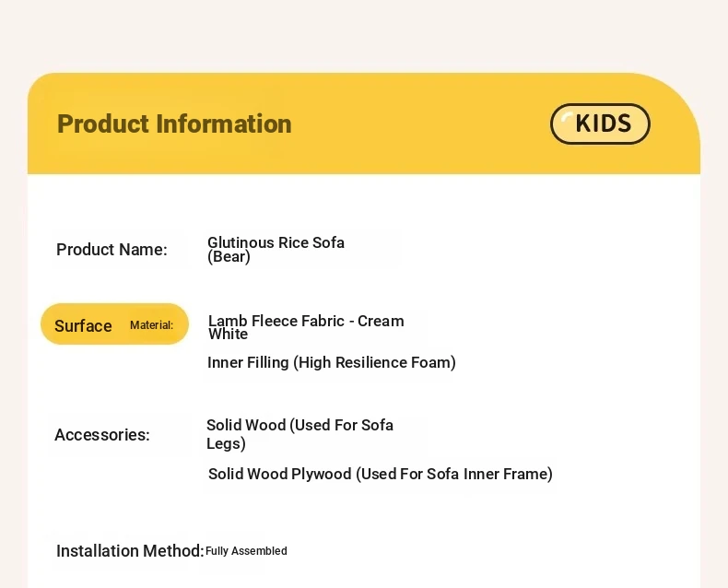Viewport: 728px width, 588px height.
Task: Click Inner Filling (High Resilience Foam)
Action: pos(332,362)
